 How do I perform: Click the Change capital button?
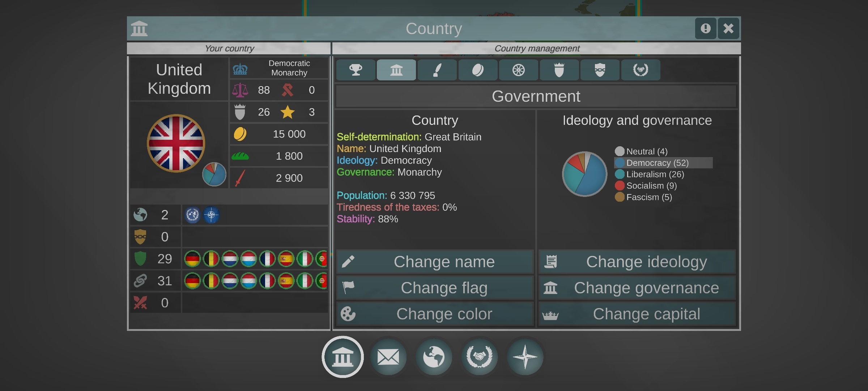click(637, 314)
